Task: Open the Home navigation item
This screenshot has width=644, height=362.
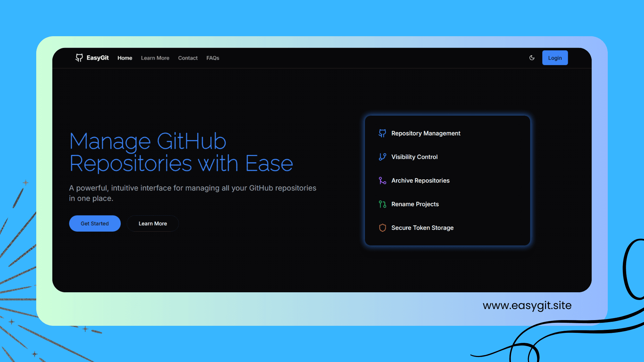Action: point(125,58)
